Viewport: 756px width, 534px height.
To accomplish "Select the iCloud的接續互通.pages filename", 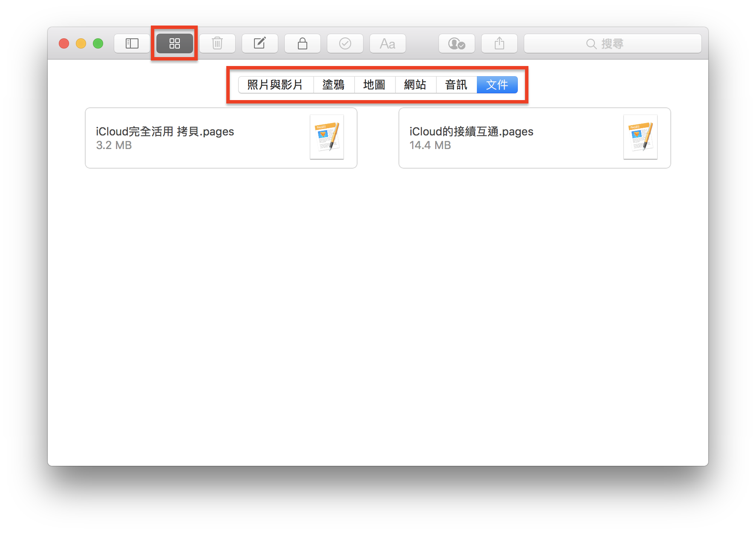I will [471, 132].
